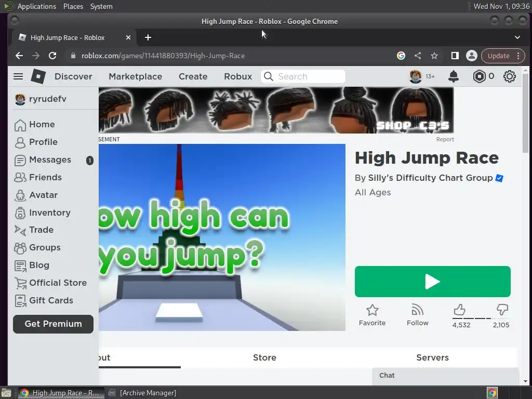Open a new browser tab
This screenshot has height=399, width=532.
tap(148, 37)
